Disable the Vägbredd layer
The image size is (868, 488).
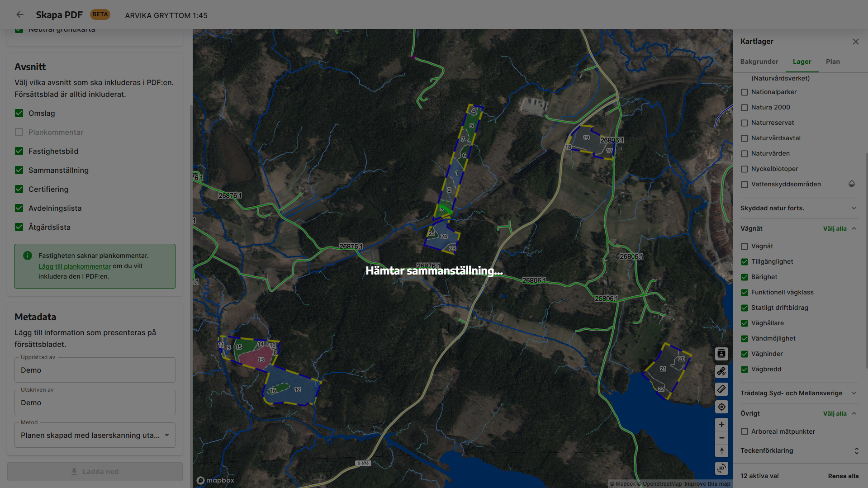pos(745,370)
